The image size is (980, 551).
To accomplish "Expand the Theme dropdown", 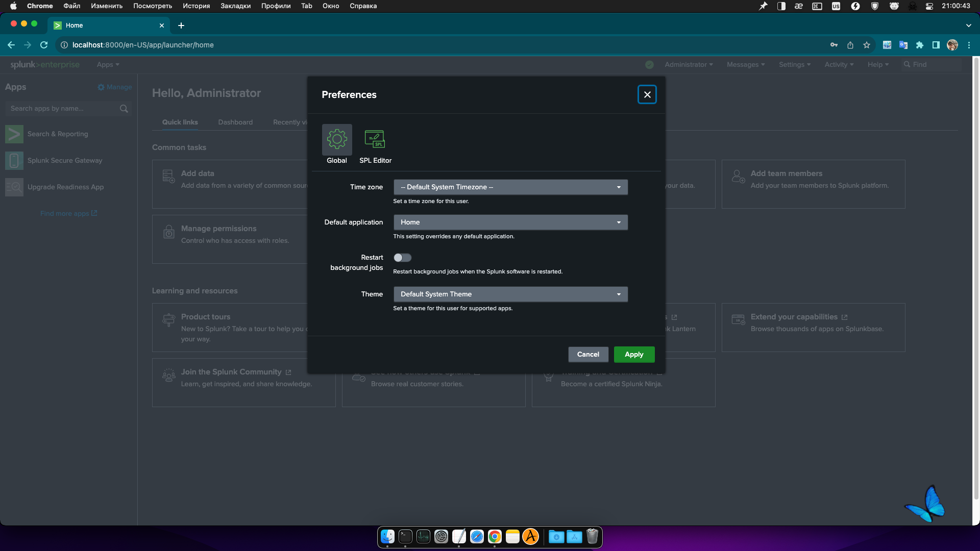I will [x=510, y=294].
